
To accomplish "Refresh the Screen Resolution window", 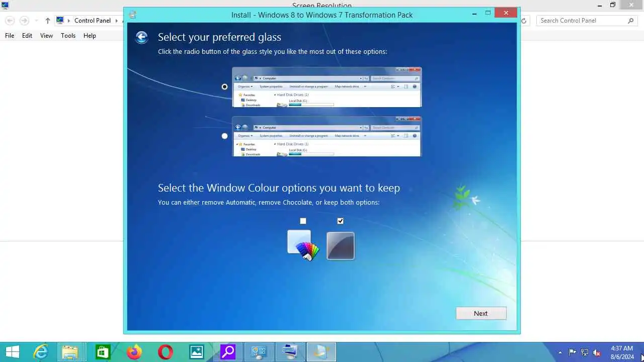I will click(524, 21).
